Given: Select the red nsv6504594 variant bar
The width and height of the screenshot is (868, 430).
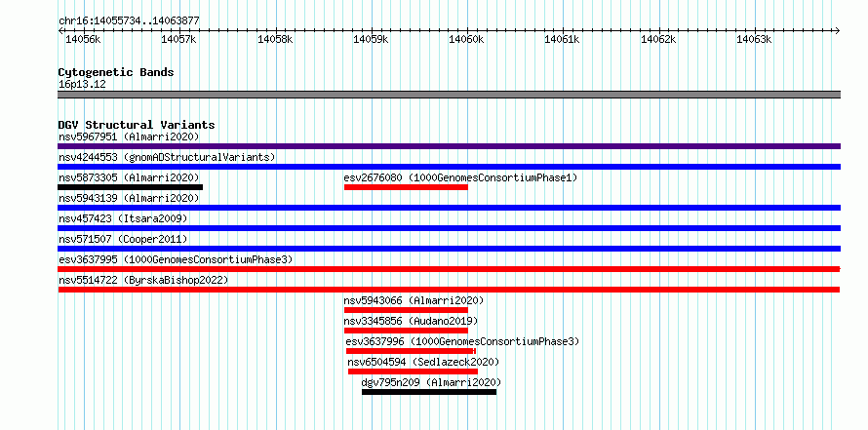Looking at the screenshot, I should click(x=413, y=371).
